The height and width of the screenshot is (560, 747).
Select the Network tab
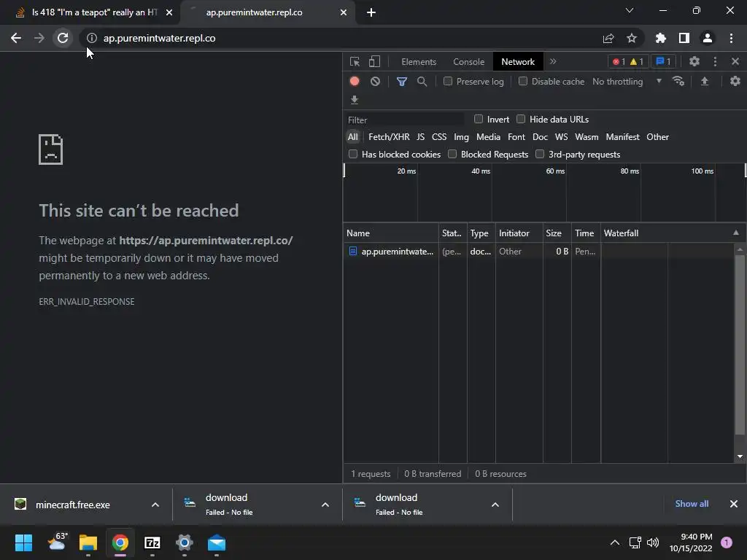pos(518,62)
